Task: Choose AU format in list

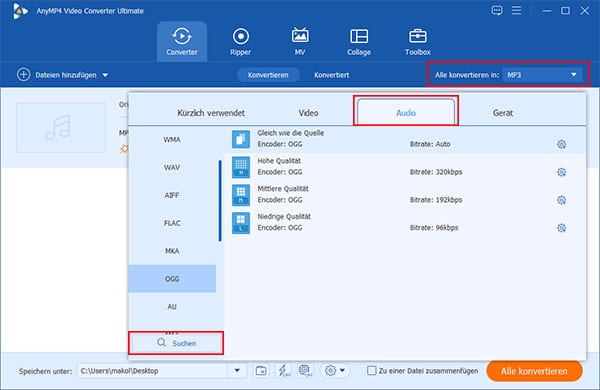Action: [172, 307]
